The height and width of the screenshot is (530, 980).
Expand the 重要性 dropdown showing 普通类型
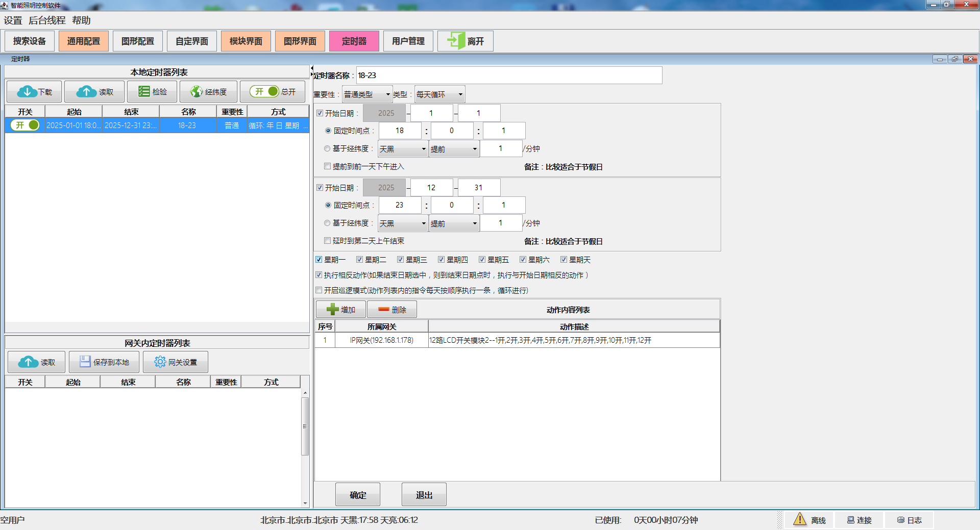(x=366, y=94)
